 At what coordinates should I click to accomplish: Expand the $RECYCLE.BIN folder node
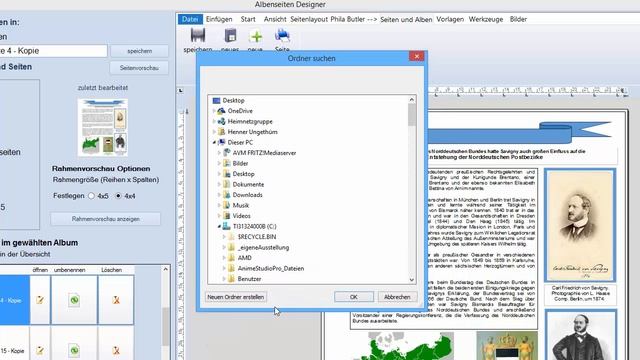coord(224,237)
